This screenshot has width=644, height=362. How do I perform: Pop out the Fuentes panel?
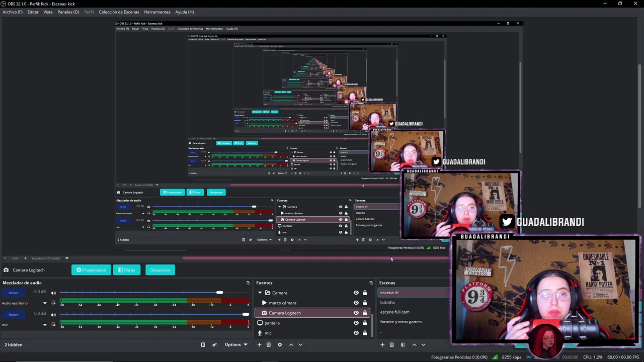[371, 283]
